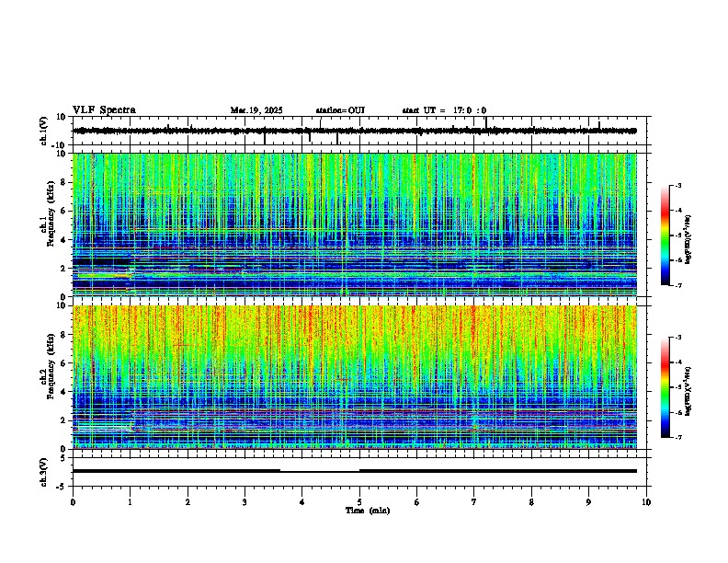Click the ch.2 spectrogram color bar
728x563 pixels.
[665, 387]
